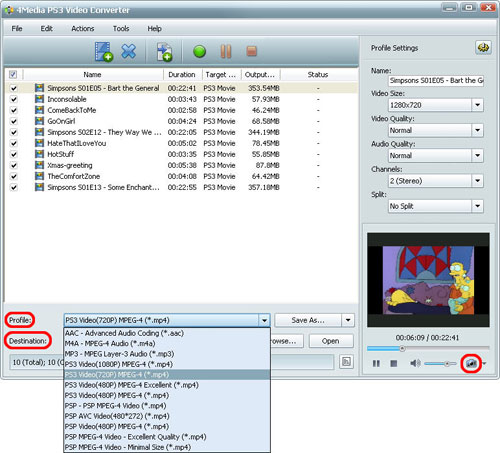Uncheck the Xmas-greeting file checkbox
The height and width of the screenshot is (453, 500).
point(13,165)
